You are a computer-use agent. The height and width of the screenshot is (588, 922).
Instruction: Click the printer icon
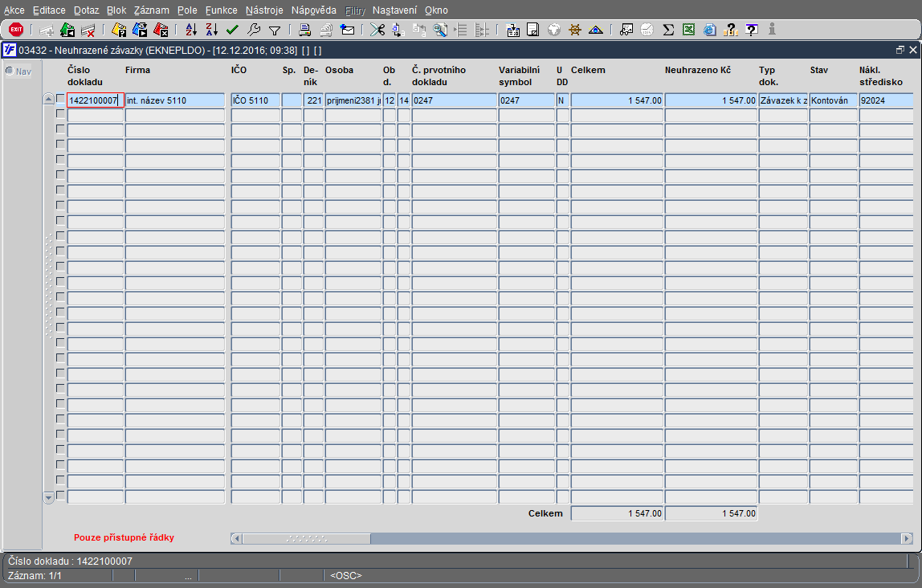pos(304,30)
